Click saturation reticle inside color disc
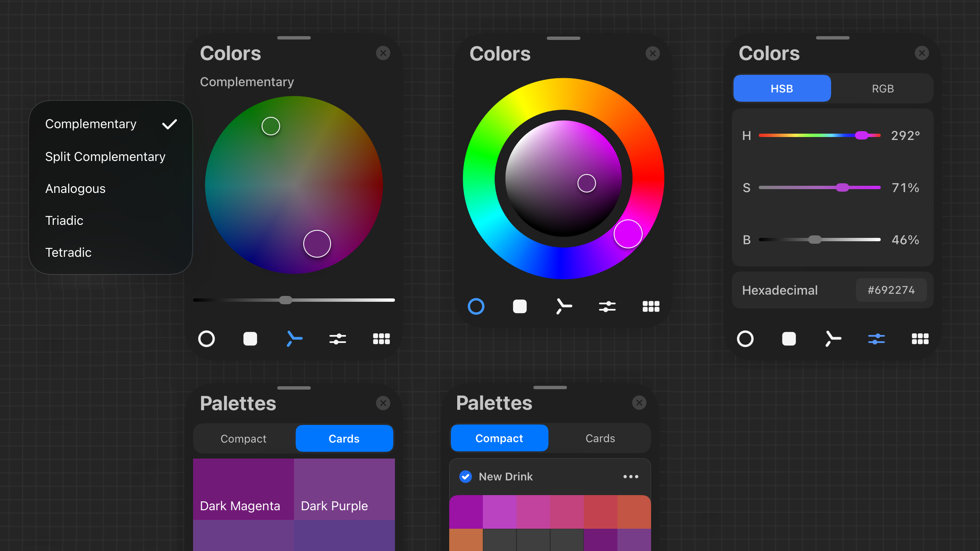The image size is (980, 551). pos(587,183)
